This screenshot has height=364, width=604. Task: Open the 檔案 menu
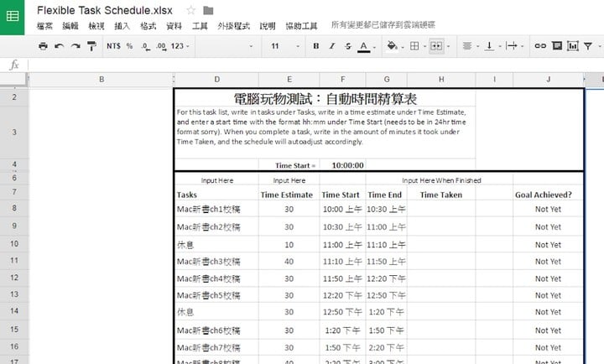[x=44, y=26]
